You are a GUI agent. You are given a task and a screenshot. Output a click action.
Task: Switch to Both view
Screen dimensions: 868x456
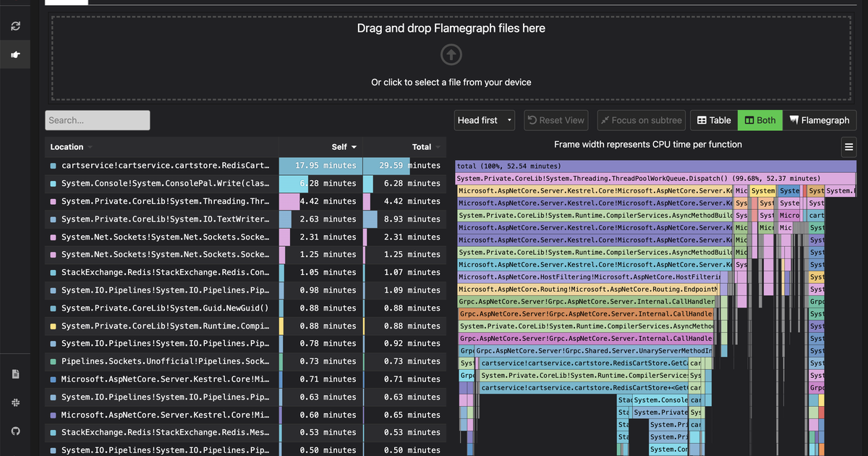(x=759, y=120)
